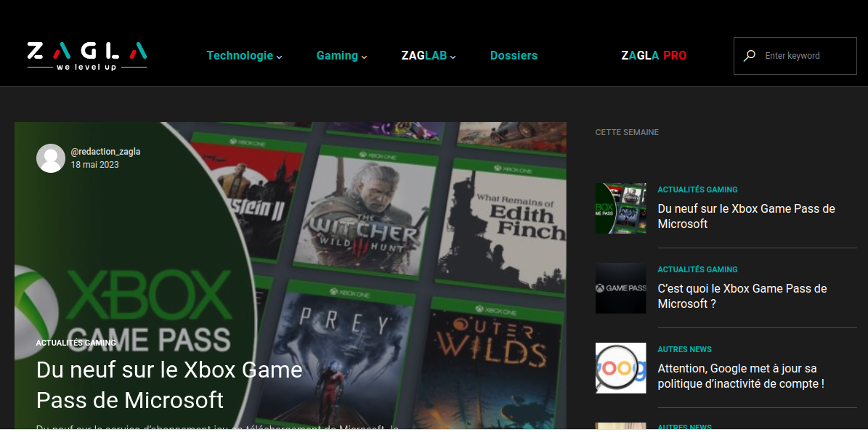Expand the Technologie menu chevron
The height and width of the screenshot is (432, 868).
pyautogui.click(x=280, y=57)
